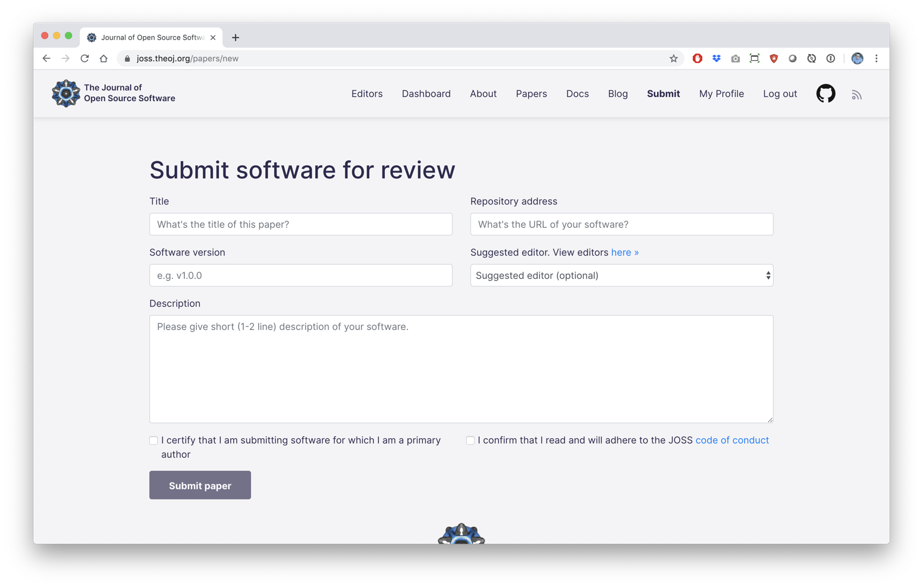Bookmark page with star icon
The width and height of the screenshot is (923, 588).
point(673,58)
